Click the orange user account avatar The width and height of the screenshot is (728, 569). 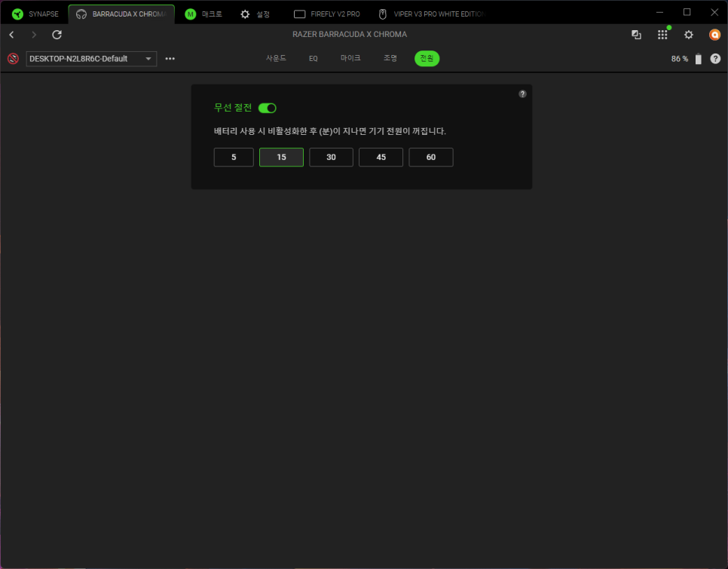click(714, 35)
